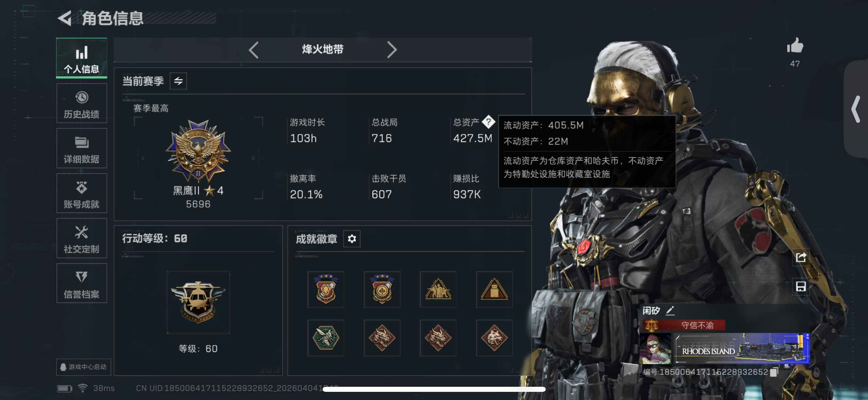Click the share icon next to the character

tap(801, 257)
